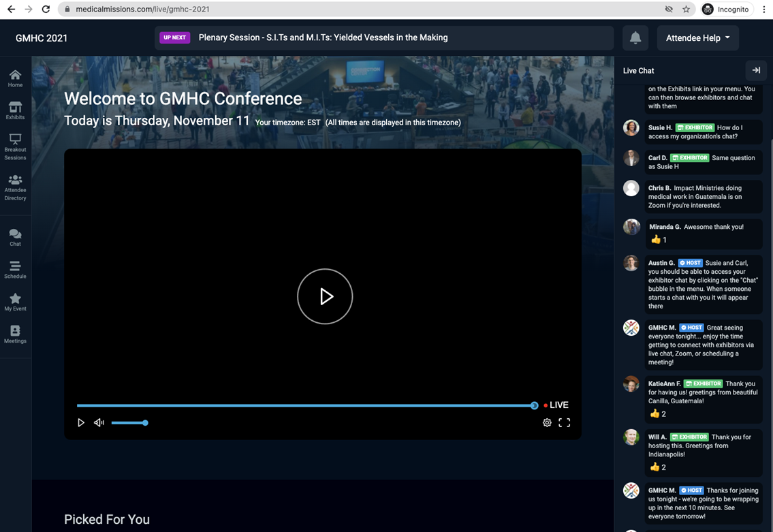The image size is (773, 532).
Task: Open video settings gear menu
Action: pos(547,423)
